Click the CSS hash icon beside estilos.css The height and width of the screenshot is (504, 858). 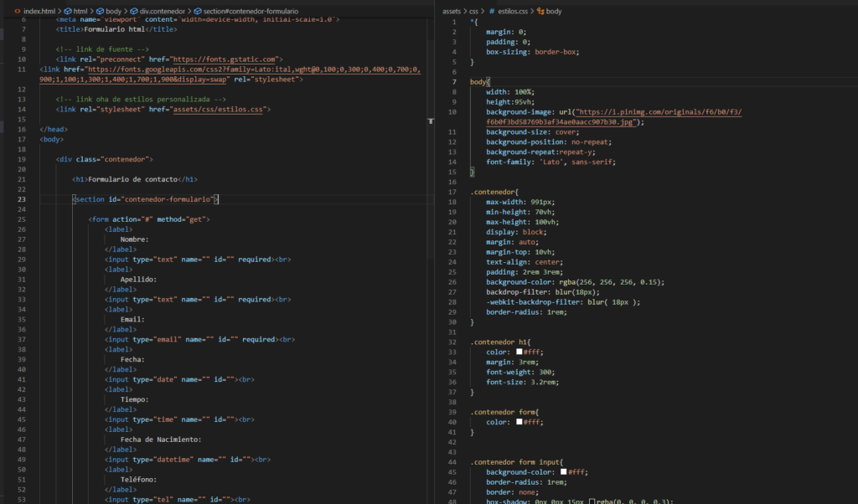[492, 11]
